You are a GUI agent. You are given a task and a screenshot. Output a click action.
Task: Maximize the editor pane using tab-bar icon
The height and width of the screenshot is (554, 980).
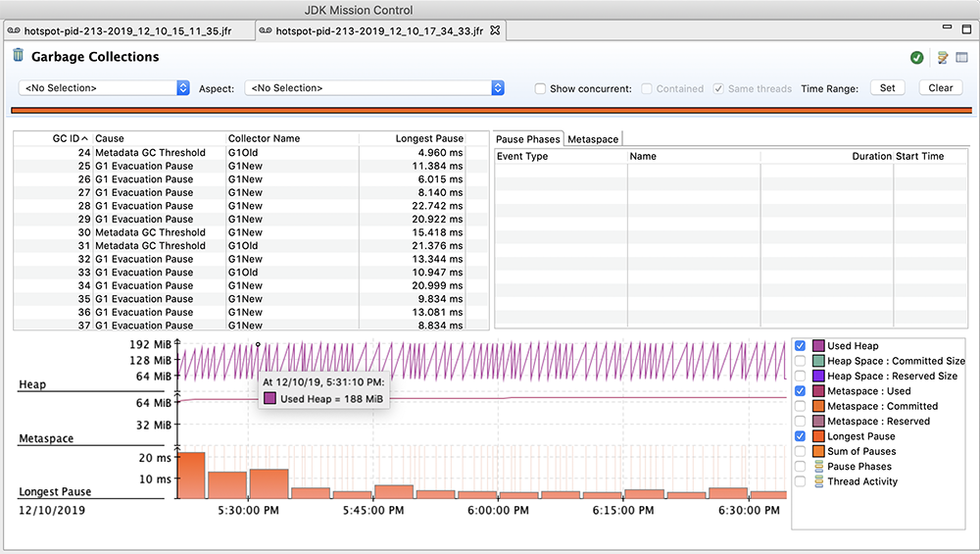(964, 30)
